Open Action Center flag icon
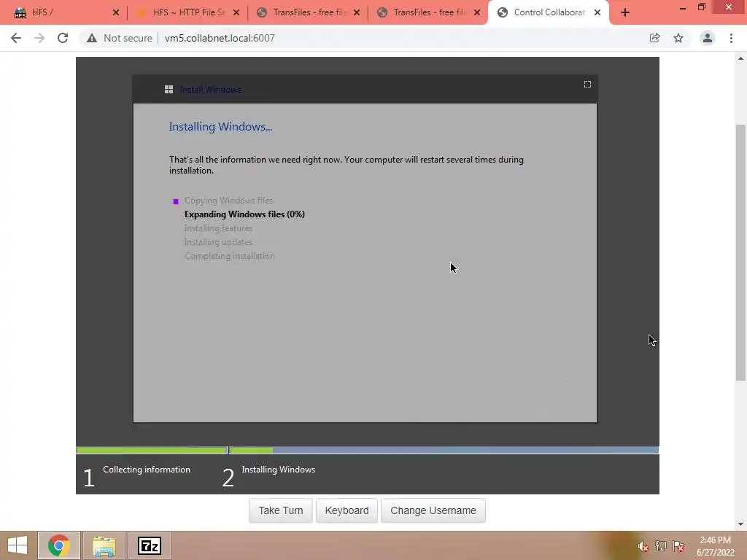The width and height of the screenshot is (747, 560). pyautogui.click(x=678, y=546)
